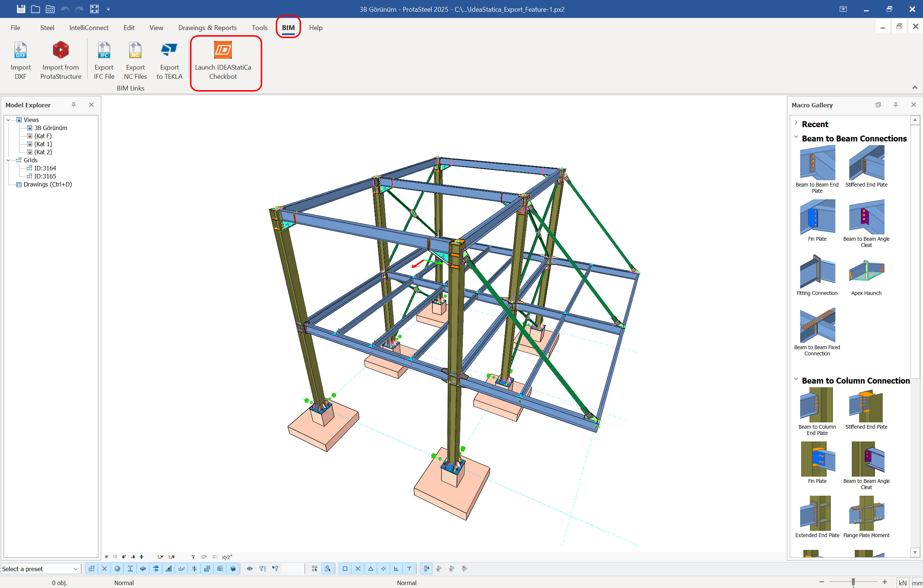Open the Drawings & Reports tab
Viewport: 923px width, 588px height.
tap(207, 27)
